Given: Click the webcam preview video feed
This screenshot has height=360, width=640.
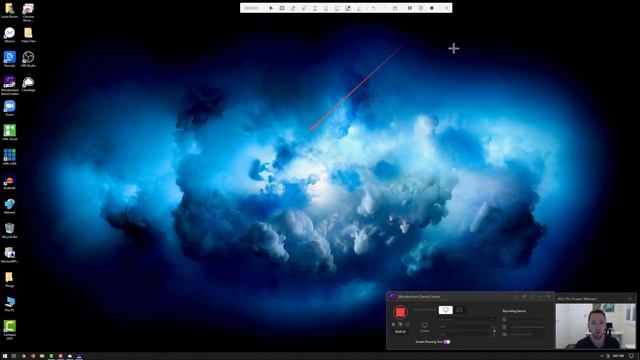Looking at the screenshot, I should 596,326.
